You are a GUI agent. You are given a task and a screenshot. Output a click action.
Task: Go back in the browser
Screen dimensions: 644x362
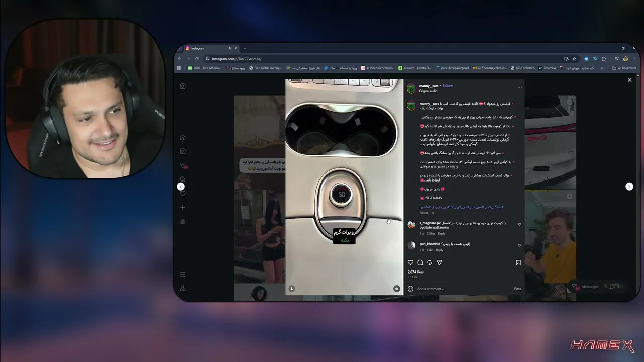pyautogui.click(x=180, y=59)
